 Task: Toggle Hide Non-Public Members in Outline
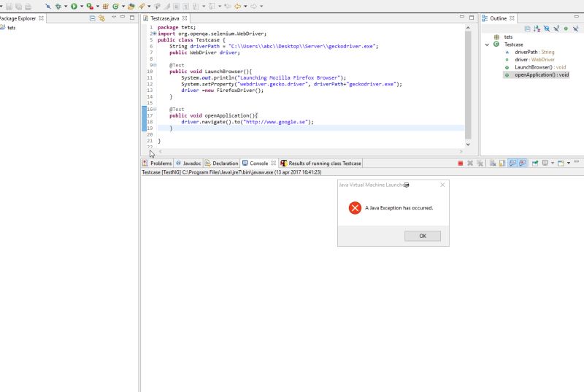[566, 28]
